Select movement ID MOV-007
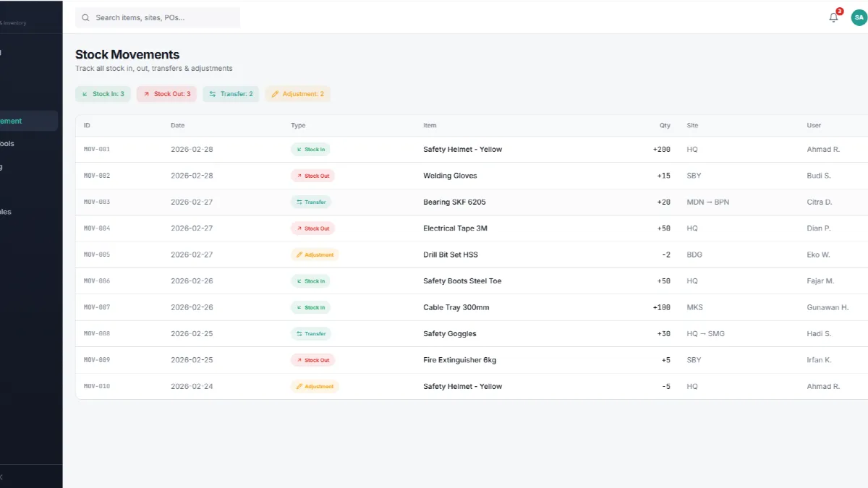Screen dimensions: 868x488 (x=97, y=308)
